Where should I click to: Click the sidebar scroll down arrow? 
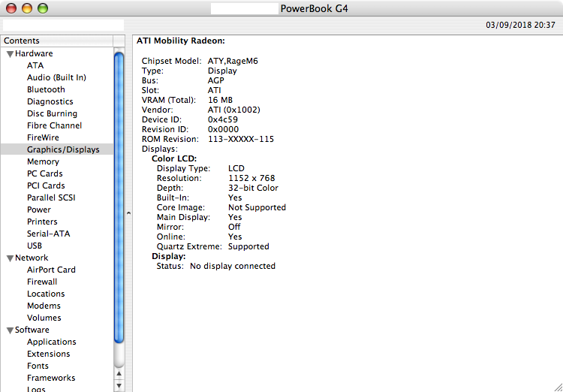tap(119, 386)
